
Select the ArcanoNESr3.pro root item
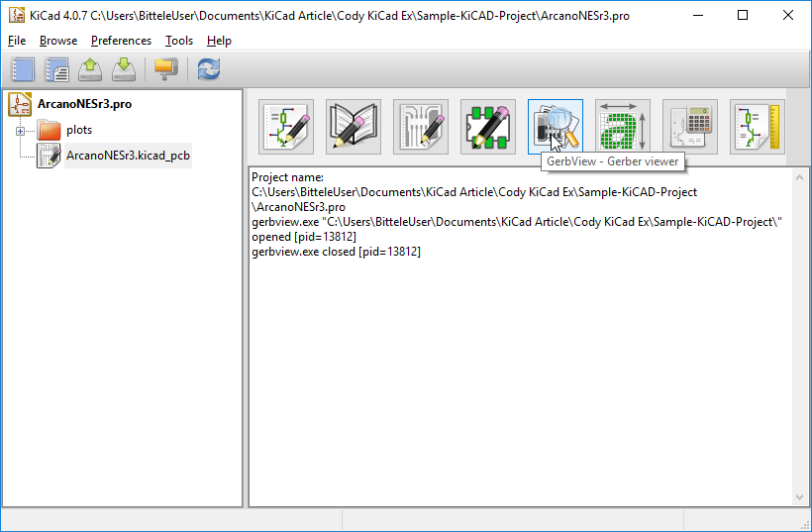click(x=84, y=103)
